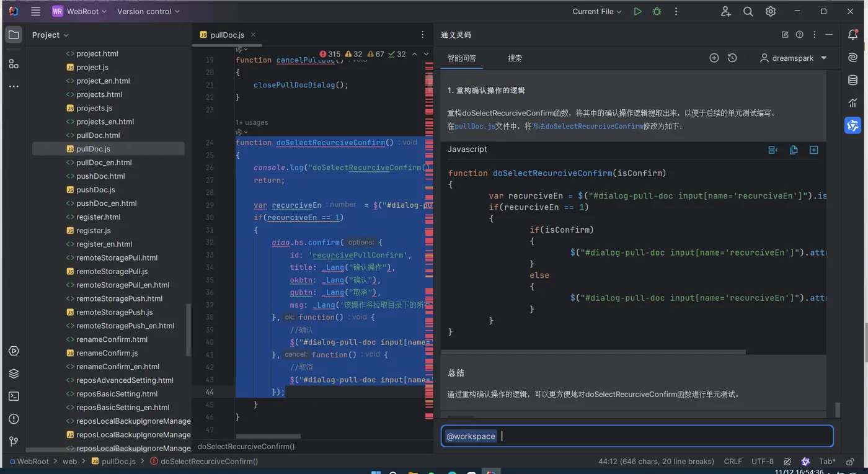Image resolution: width=868 pixels, height=474 pixels.
Task: Open Tongyi panel options three-dot menu
Action: tap(815, 35)
